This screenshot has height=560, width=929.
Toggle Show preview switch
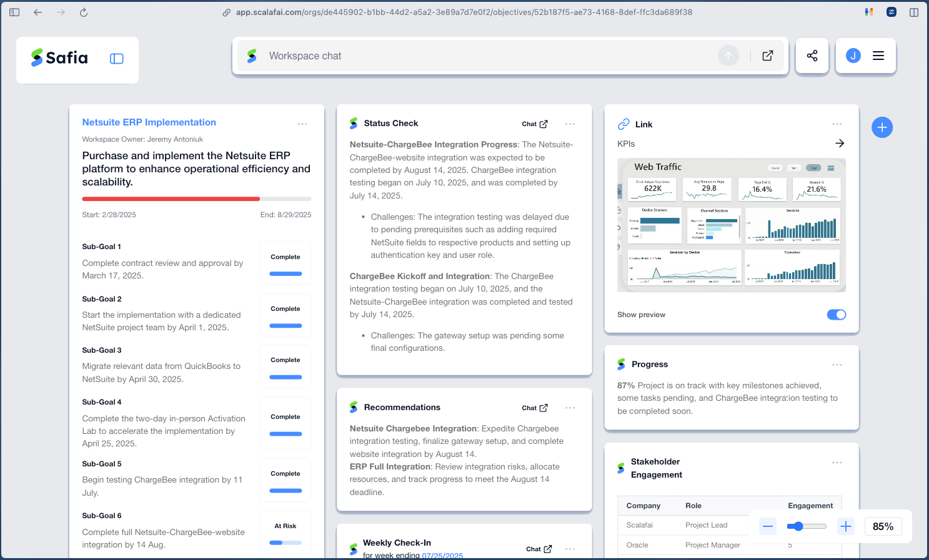pyautogui.click(x=837, y=315)
